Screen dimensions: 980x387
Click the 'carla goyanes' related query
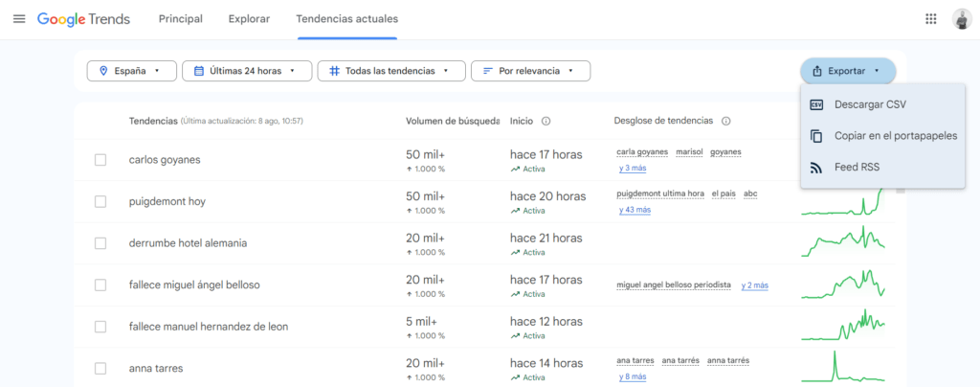pyautogui.click(x=642, y=152)
